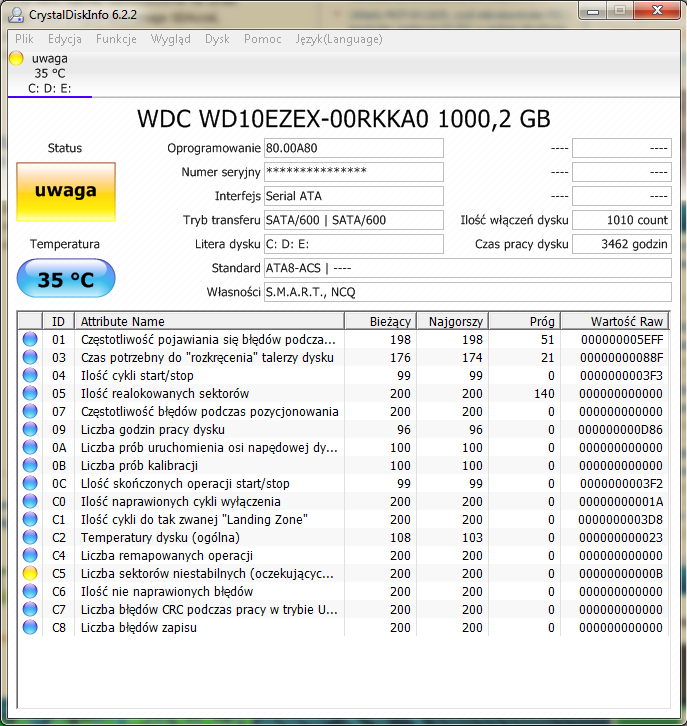Screen dimensions: 687x726
Task: Click the Własności S.M.A.R.T., NCQ field
Action: pyautogui.click(x=468, y=292)
